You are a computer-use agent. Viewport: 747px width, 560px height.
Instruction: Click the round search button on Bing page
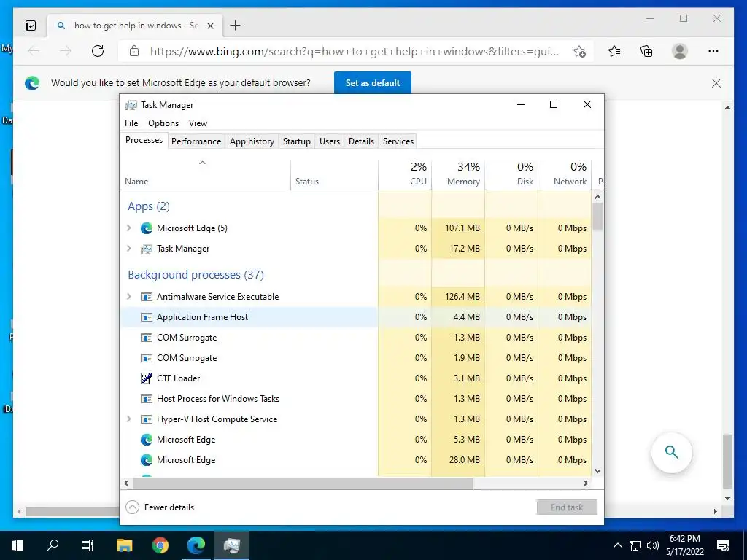[672, 452]
